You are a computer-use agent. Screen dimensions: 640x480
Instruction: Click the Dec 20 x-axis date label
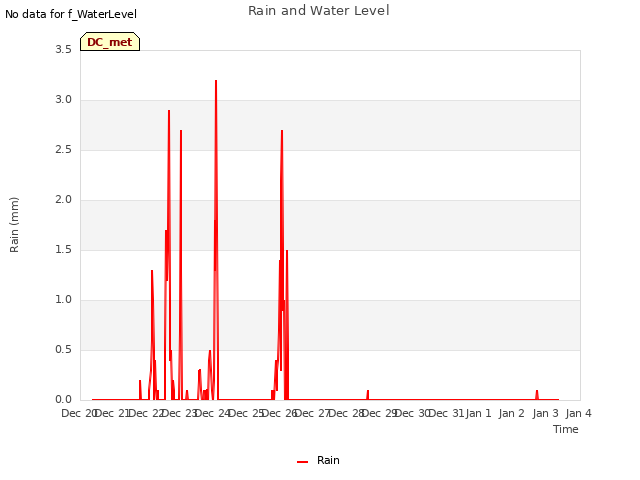pos(79,413)
